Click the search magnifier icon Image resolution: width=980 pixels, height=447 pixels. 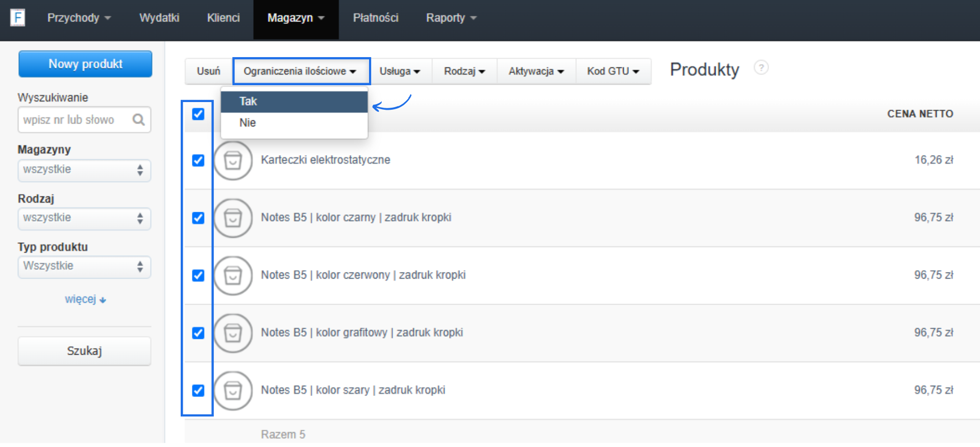tap(138, 120)
